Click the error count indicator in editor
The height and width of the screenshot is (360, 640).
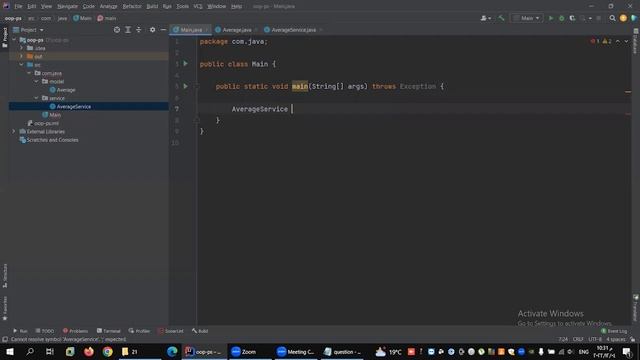tap(595, 41)
